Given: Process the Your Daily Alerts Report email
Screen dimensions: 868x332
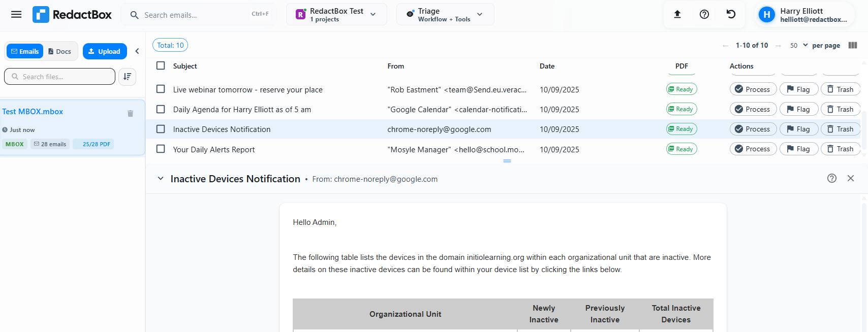Looking at the screenshot, I should click(753, 149).
